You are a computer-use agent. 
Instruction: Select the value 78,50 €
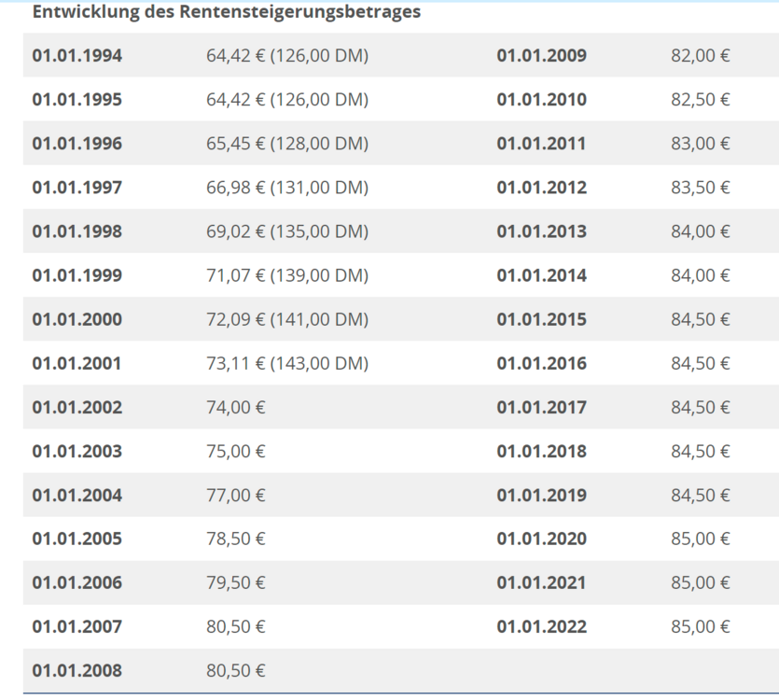[236, 539]
